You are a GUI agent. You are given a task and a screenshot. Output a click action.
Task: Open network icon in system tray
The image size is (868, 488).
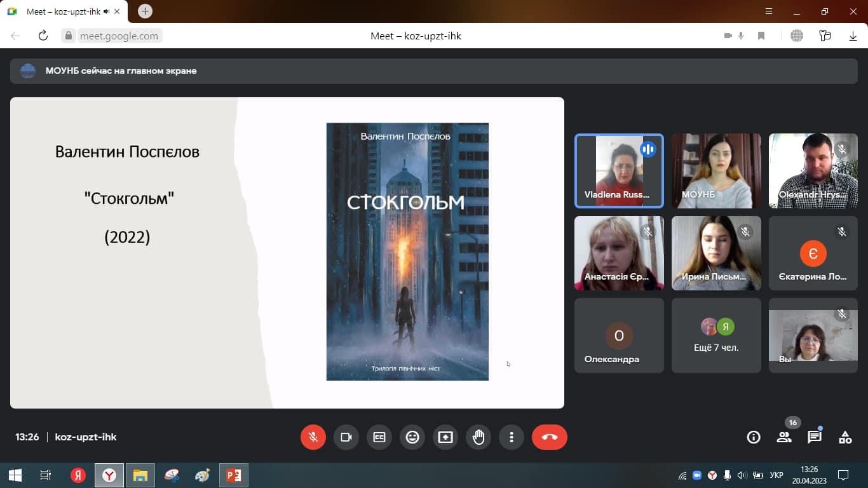click(x=682, y=475)
